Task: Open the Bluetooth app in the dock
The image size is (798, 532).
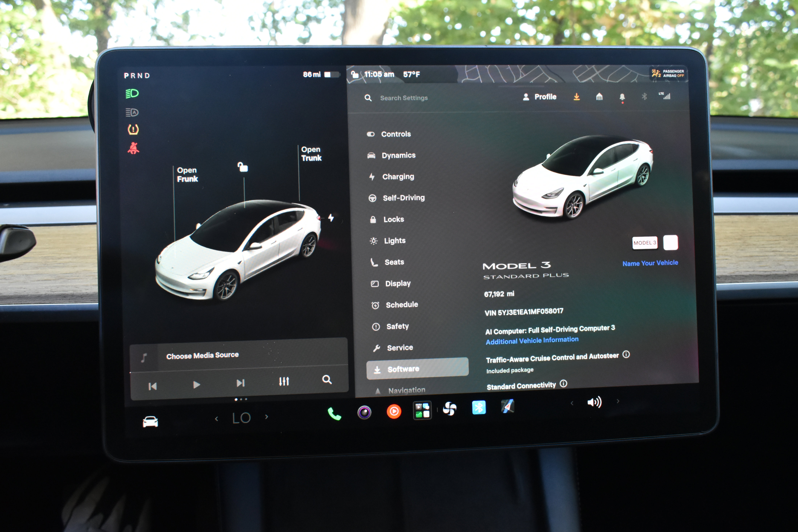Action: [479, 407]
